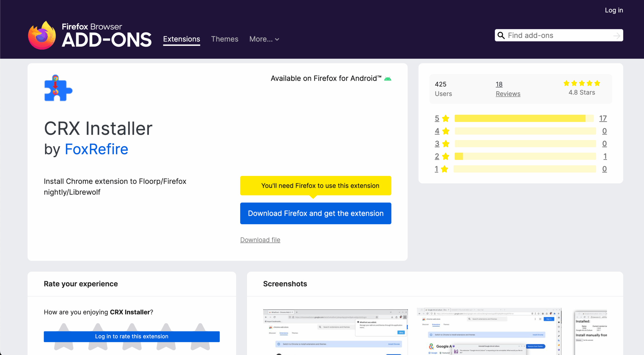This screenshot has width=644, height=355.
Task: Click the 4.8 Stars label
Action: pyautogui.click(x=582, y=93)
